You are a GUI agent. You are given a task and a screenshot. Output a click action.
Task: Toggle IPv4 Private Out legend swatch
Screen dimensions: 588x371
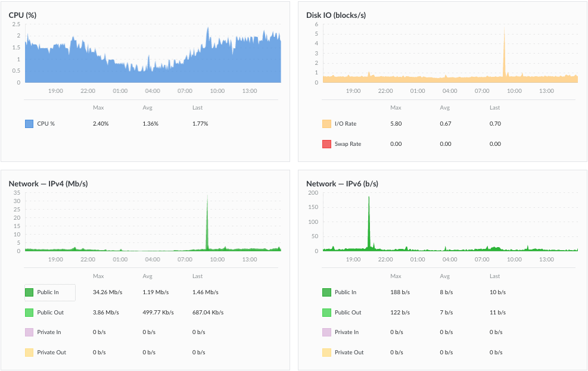click(29, 353)
